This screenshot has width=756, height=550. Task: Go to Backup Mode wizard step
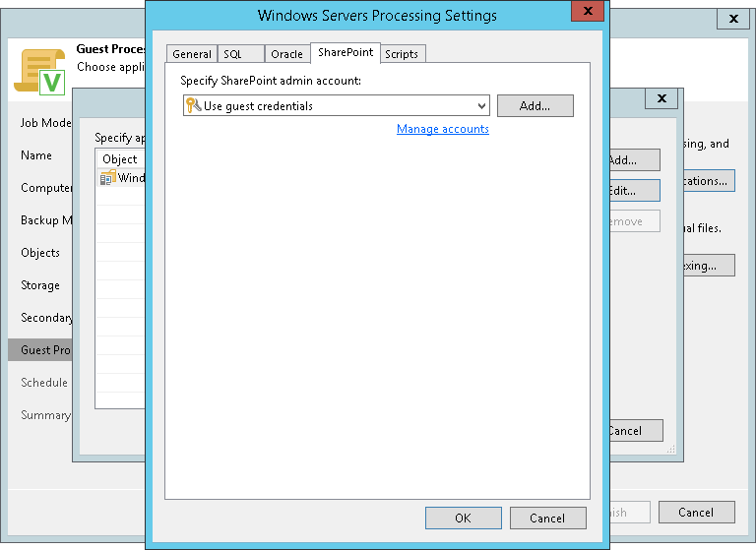(x=46, y=219)
